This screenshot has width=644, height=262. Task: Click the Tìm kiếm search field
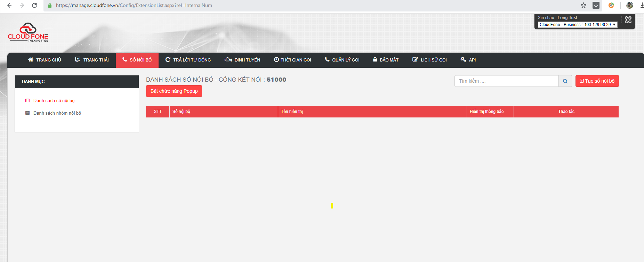click(506, 81)
